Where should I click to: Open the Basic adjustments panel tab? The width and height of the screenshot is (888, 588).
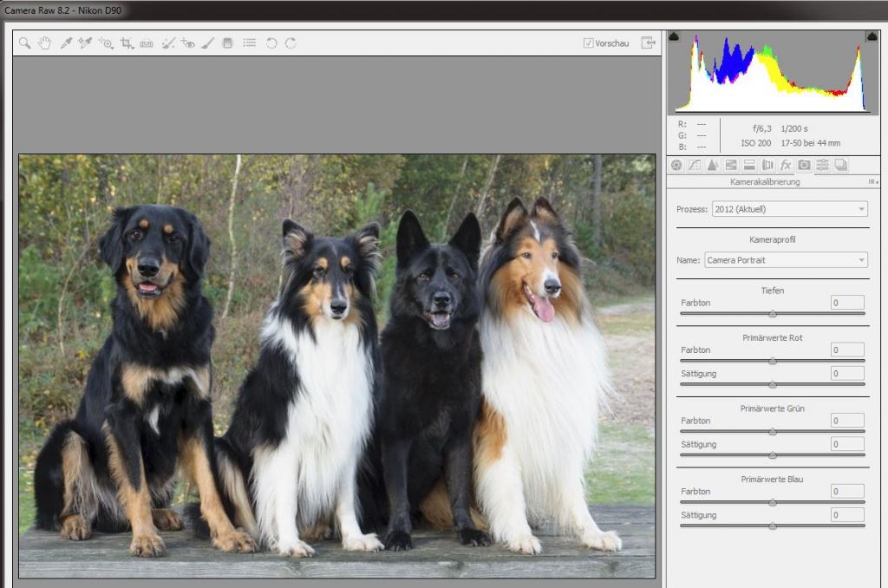pyautogui.click(x=676, y=165)
